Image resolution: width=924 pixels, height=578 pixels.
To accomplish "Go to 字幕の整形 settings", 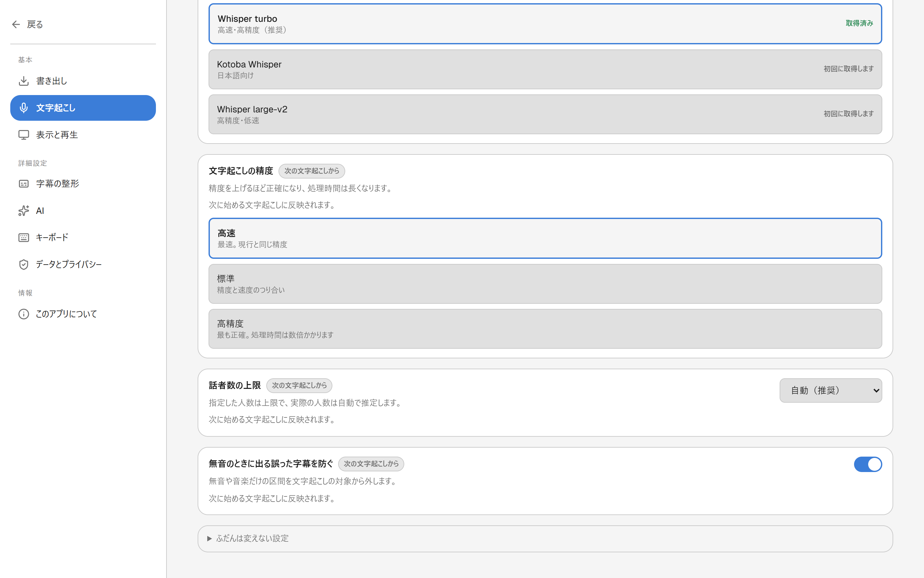I will pyautogui.click(x=83, y=184).
